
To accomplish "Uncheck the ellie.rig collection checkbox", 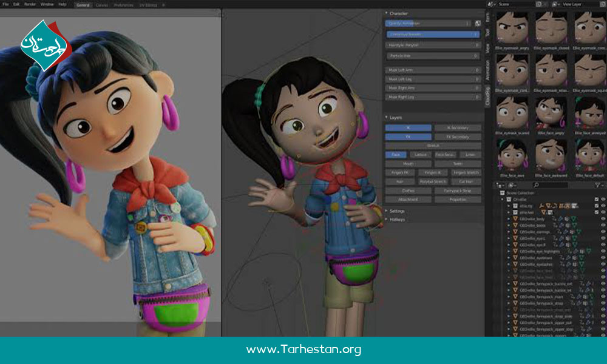I will click(x=597, y=206).
